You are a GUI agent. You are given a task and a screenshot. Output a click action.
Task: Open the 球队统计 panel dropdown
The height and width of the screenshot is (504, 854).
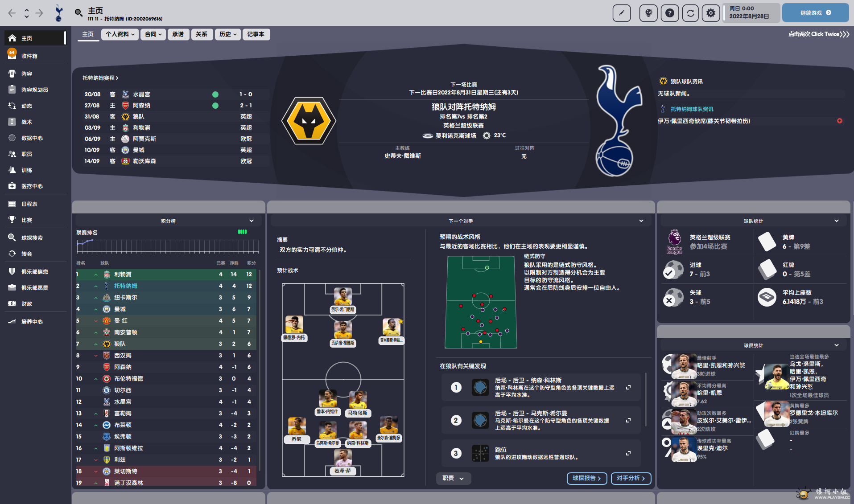click(837, 221)
